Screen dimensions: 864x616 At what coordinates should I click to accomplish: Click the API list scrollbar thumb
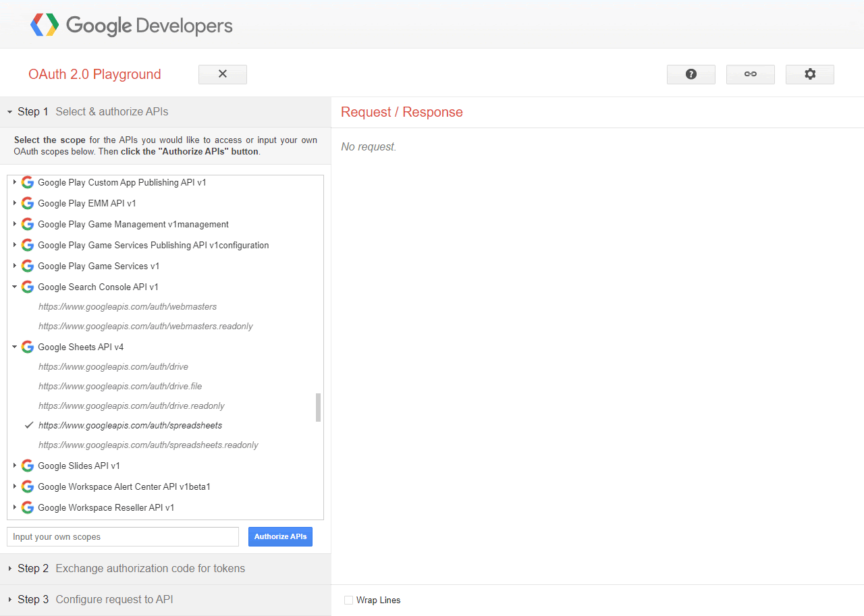pyautogui.click(x=318, y=408)
